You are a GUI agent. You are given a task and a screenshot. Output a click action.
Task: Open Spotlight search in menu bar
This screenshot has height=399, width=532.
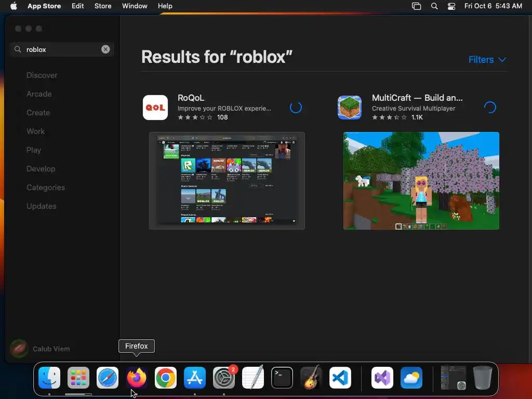coord(434,6)
